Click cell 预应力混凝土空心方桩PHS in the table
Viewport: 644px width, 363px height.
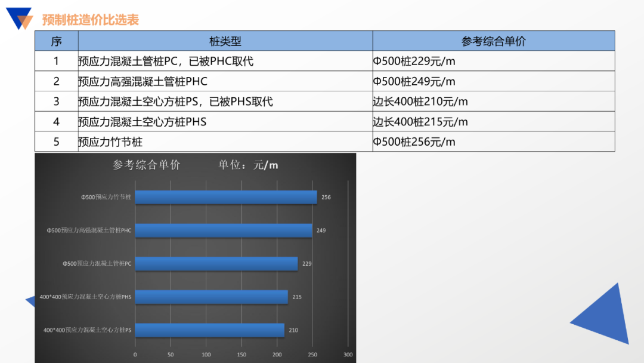[225, 122]
